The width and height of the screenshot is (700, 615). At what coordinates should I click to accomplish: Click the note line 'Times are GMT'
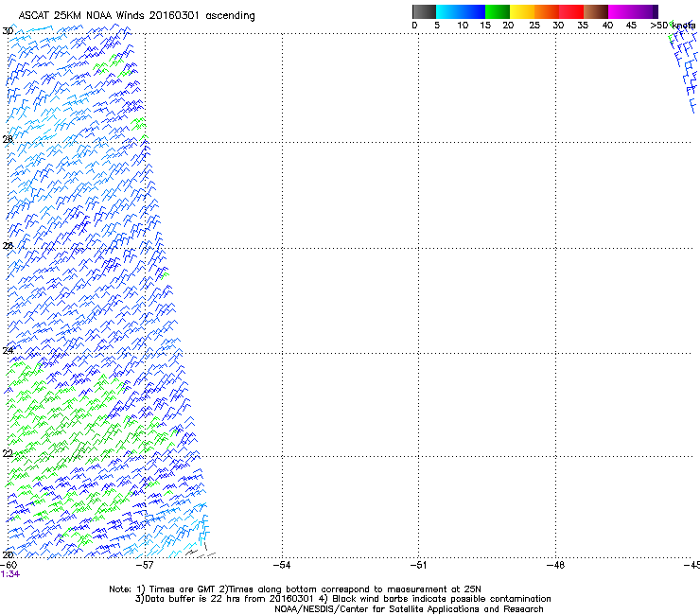point(183,589)
